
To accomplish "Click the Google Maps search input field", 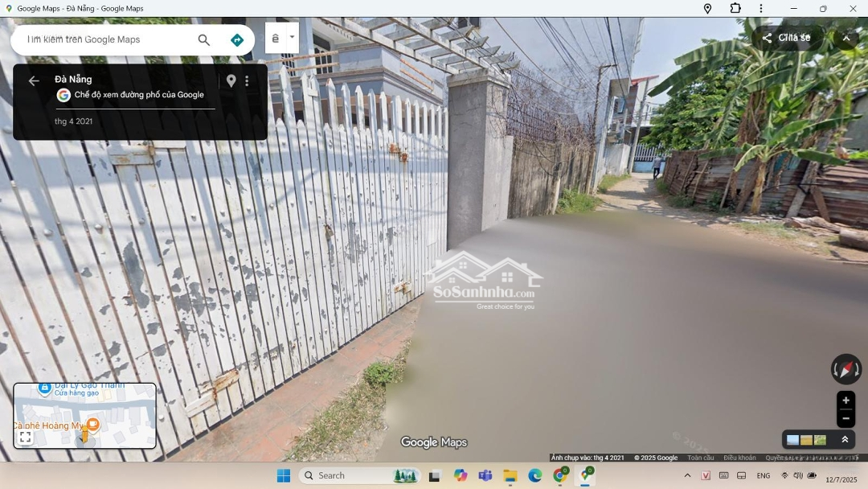I will (x=104, y=39).
